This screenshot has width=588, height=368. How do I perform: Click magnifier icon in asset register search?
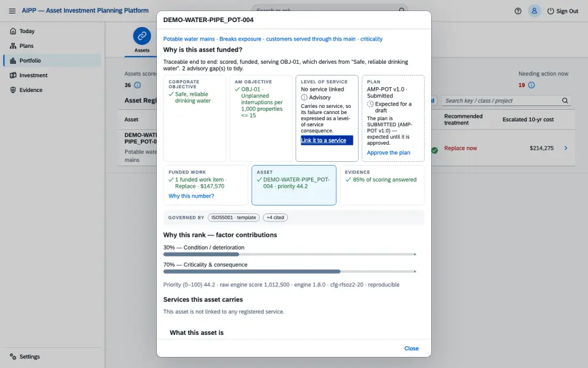click(x=565, y=101)
